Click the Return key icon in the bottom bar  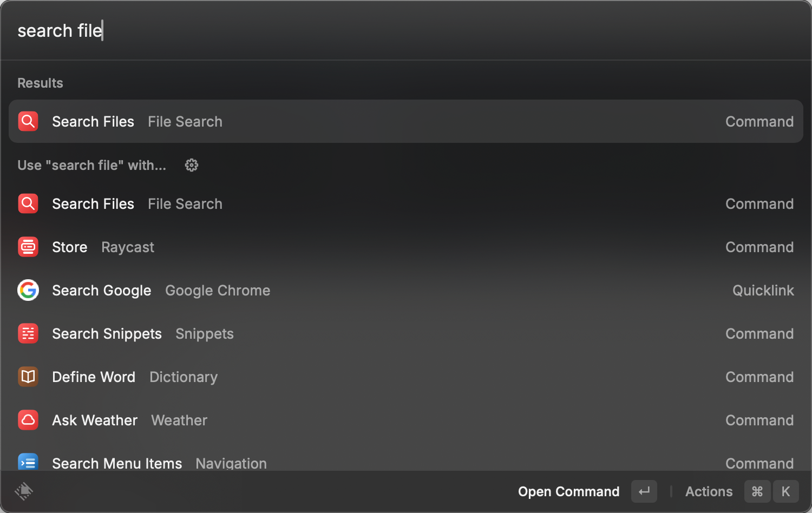[x=644, y=491]
